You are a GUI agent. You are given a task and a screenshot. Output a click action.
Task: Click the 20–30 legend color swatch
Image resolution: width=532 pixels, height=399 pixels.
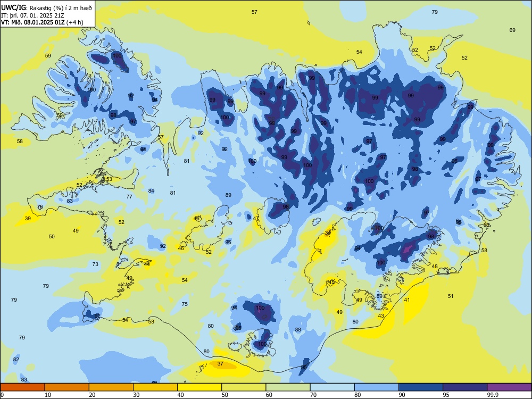[111, 387]
